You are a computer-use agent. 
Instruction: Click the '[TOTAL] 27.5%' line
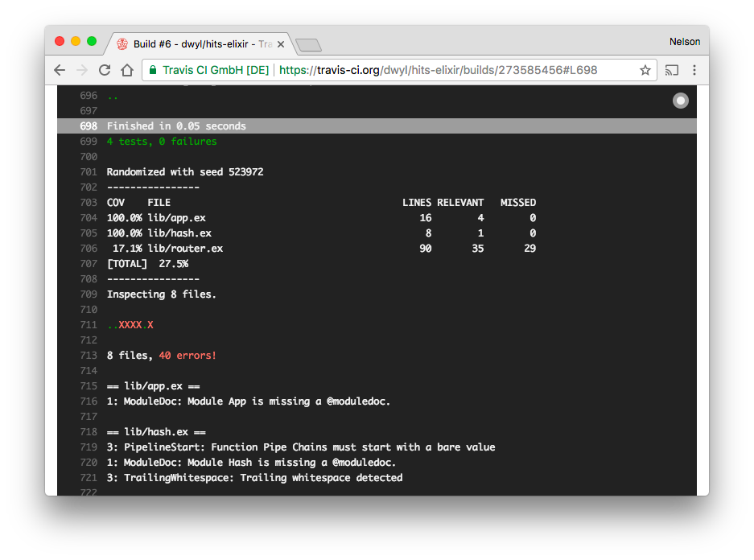tap(147, 264)
